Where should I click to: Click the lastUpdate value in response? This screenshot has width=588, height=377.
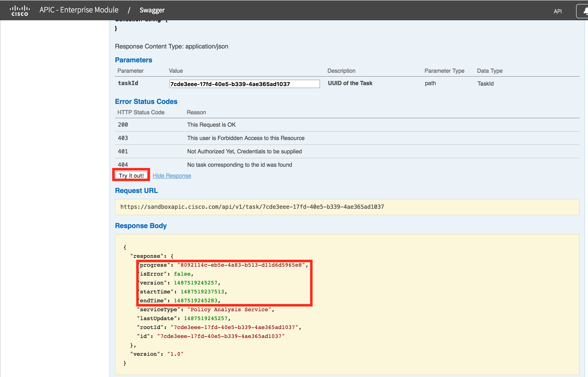coord(206,318)
